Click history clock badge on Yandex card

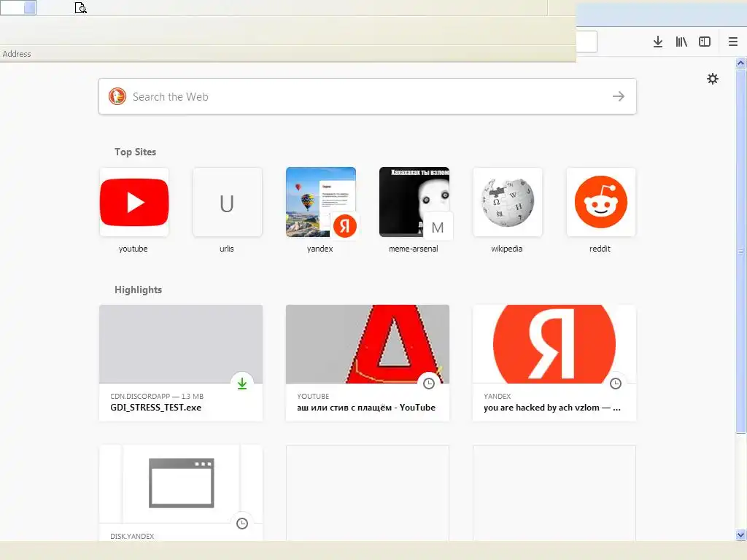click(616, 384)
